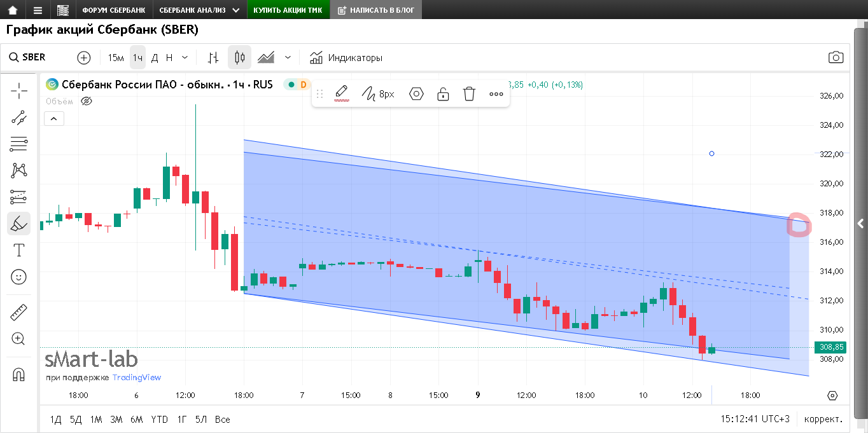Select the 1ч interval
The image size is (868, 433).
(138, 58)
